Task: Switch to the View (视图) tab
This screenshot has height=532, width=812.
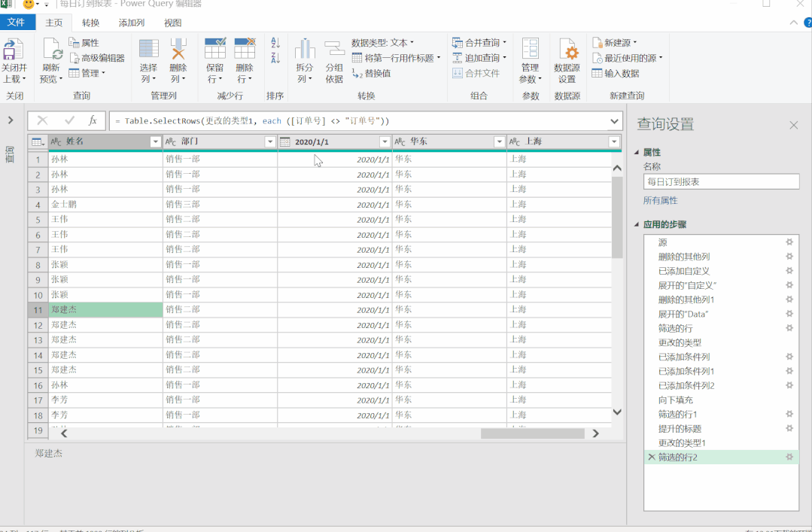Action: coord(173,23)
